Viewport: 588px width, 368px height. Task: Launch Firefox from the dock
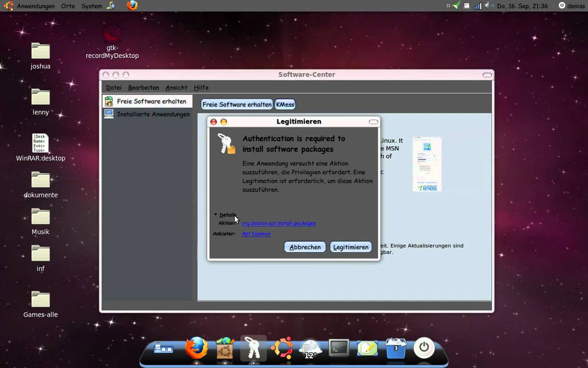point(196,348)
